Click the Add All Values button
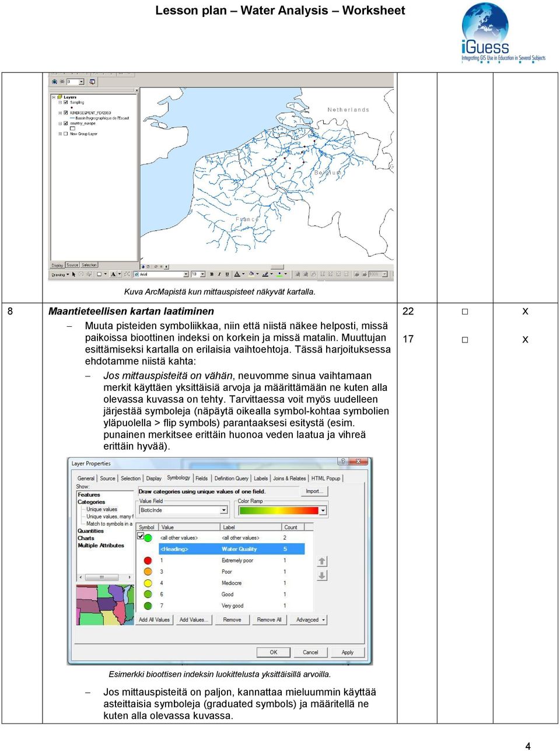Screen dimensions: 560x751 (x=154, y=620)
